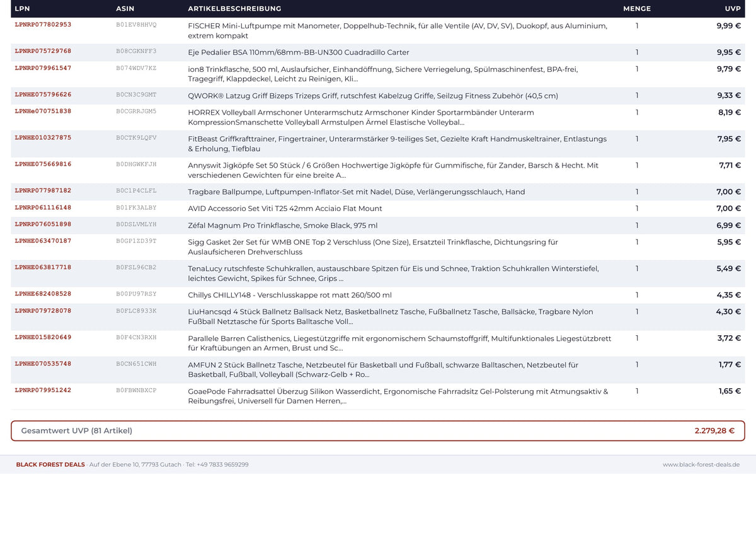
Task: Click ASIN B0GP1ZD39T
Action: pos(136,241)
